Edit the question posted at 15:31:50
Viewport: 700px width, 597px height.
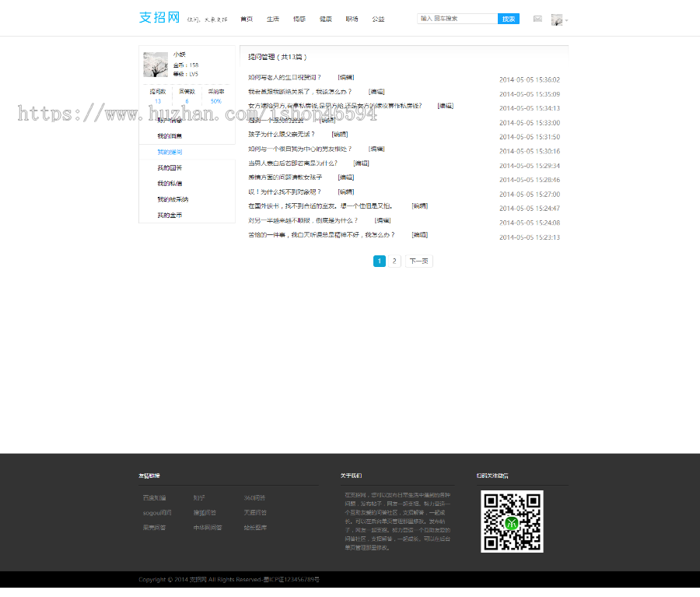340,135
